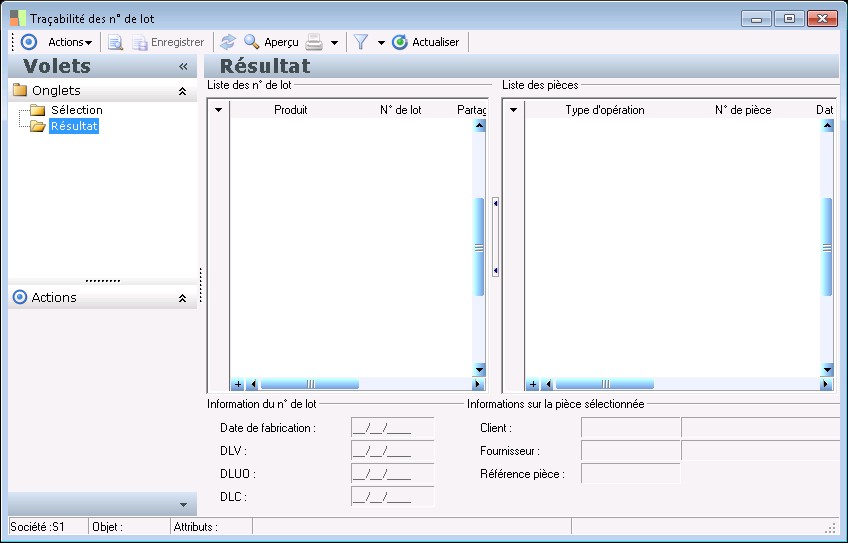Click lower splitter arrow between lists
The width and height of the screenshot is (848, 543).
click(495, 270)
